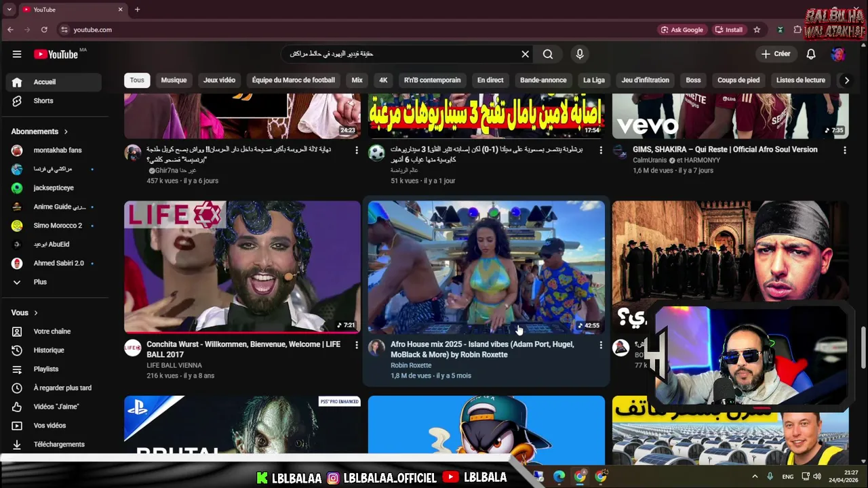Open Vidéos "J'aime" list
Viewport: 868px width, 488px height.
pos(54,407)
